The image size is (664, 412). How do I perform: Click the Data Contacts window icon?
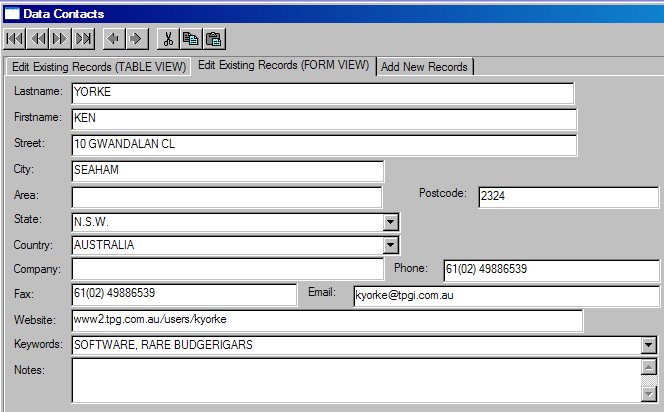click(12, 14)
